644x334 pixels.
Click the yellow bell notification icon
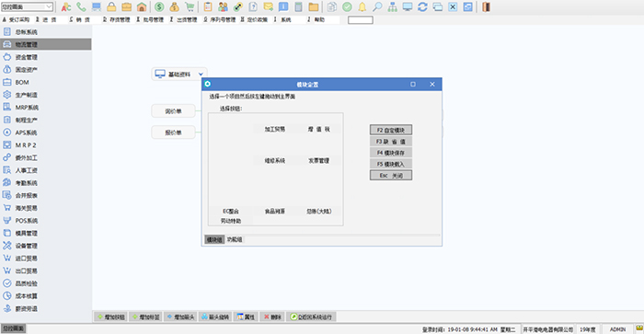point(362,7)
